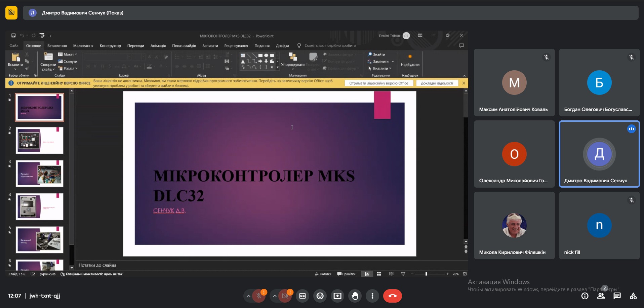Toggle the disabled camera button
Screen dimensions: 644x308
[285, 296]
